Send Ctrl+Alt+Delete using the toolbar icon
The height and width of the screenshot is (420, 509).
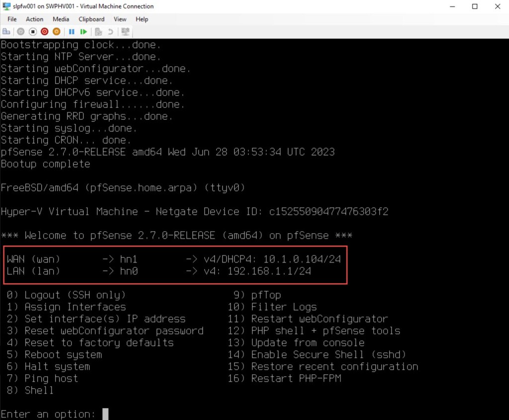click(6, 31)
